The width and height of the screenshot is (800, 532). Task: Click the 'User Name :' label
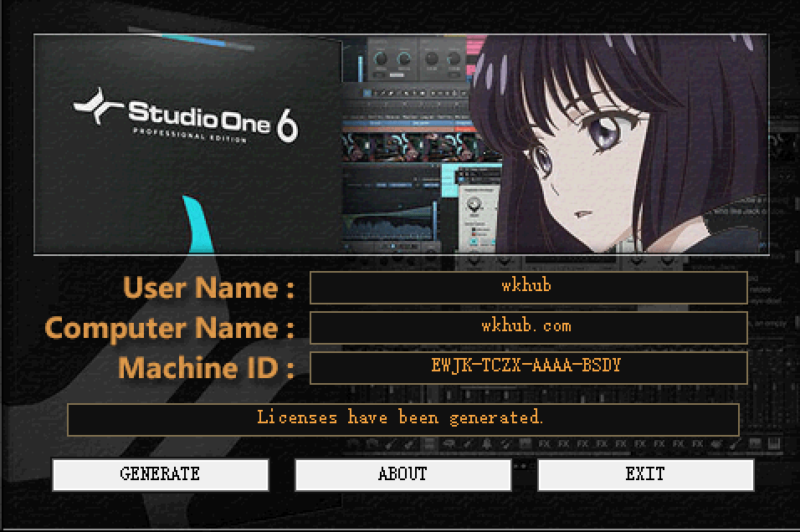[208, 288]
